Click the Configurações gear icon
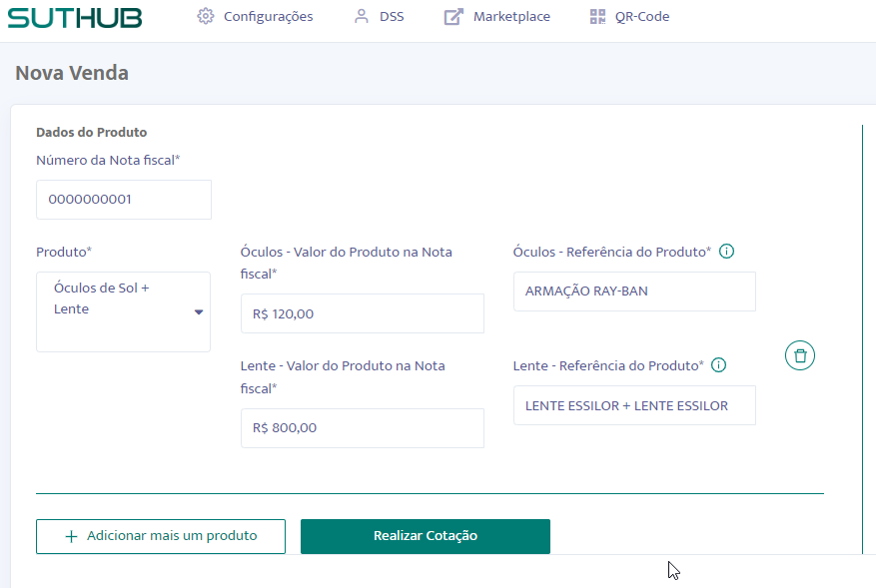876x588 pixels. click(206, 16)
